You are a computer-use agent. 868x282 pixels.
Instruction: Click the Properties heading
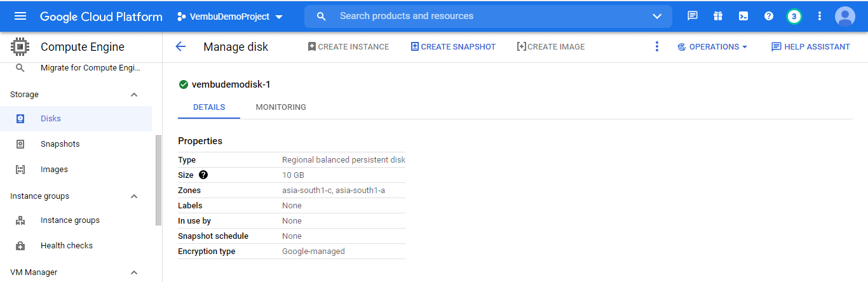tap(200, 141)
